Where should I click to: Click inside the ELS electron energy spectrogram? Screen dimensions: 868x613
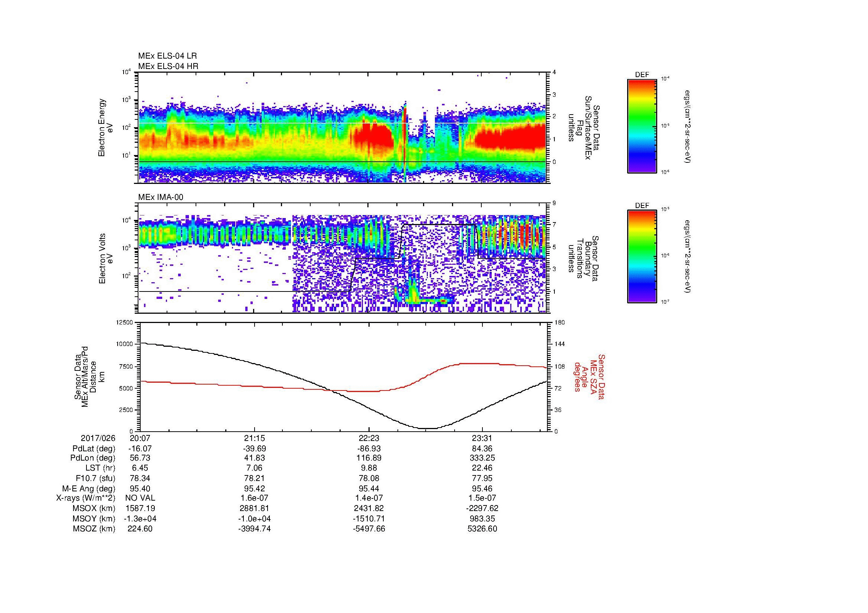343,128
